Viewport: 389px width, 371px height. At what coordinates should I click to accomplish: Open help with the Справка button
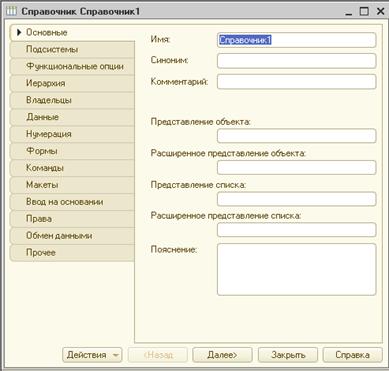353,355
